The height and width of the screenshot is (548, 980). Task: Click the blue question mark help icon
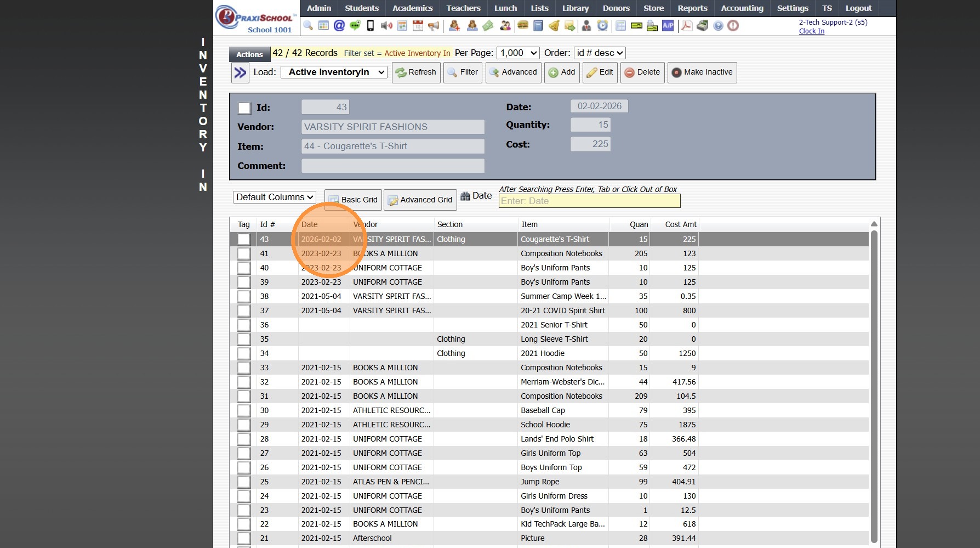[x=718, y=26]
